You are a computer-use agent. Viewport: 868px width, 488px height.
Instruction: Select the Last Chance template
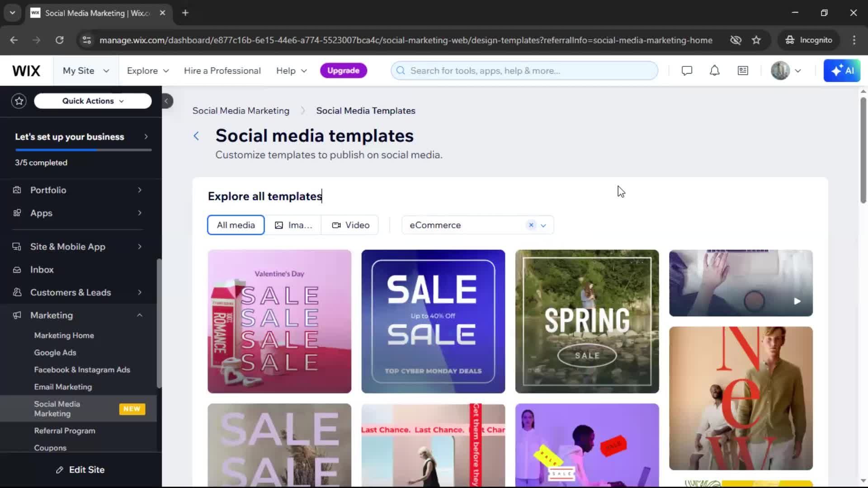tap(433, 445)
